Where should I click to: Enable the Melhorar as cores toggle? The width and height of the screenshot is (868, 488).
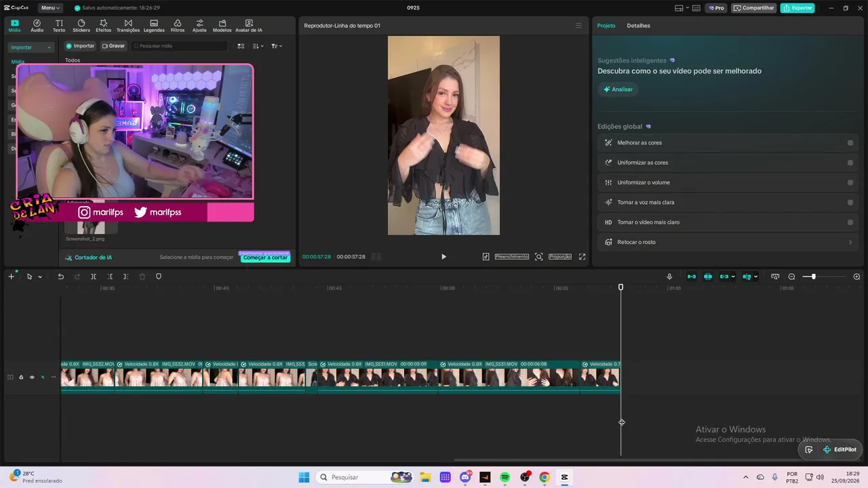[x=850, y=143]
